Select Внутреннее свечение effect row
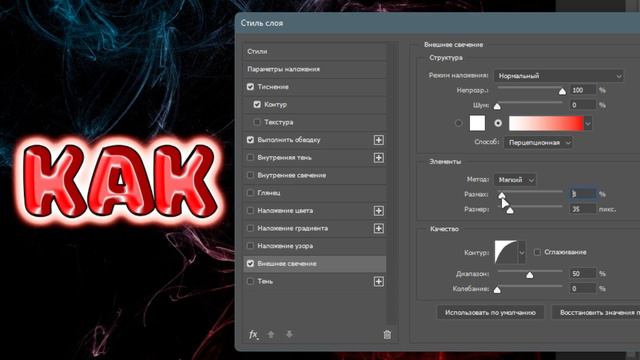640x360 pixels. (315, 175)
